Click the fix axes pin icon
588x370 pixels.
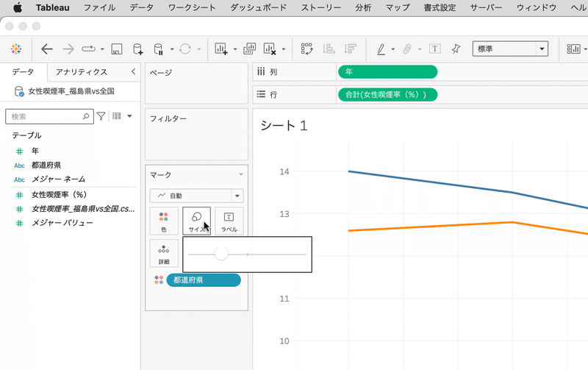click(x=456, y=49)
